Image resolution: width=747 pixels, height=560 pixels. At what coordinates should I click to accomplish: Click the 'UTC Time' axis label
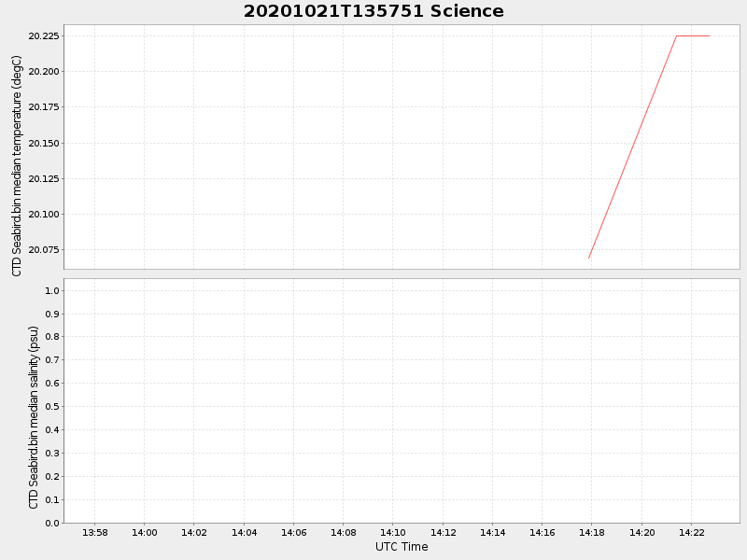402,547
